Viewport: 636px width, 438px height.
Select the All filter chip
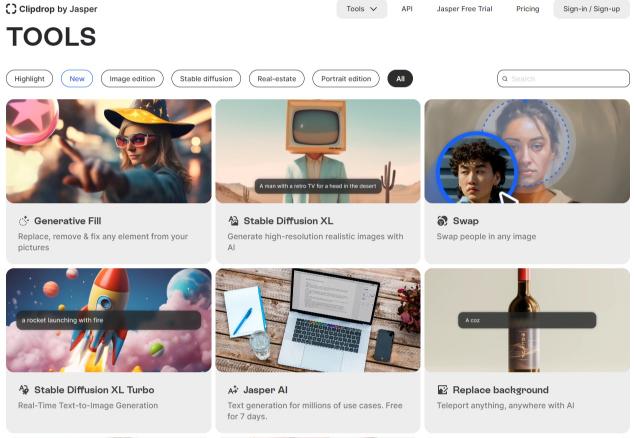(x=400, y=78)
